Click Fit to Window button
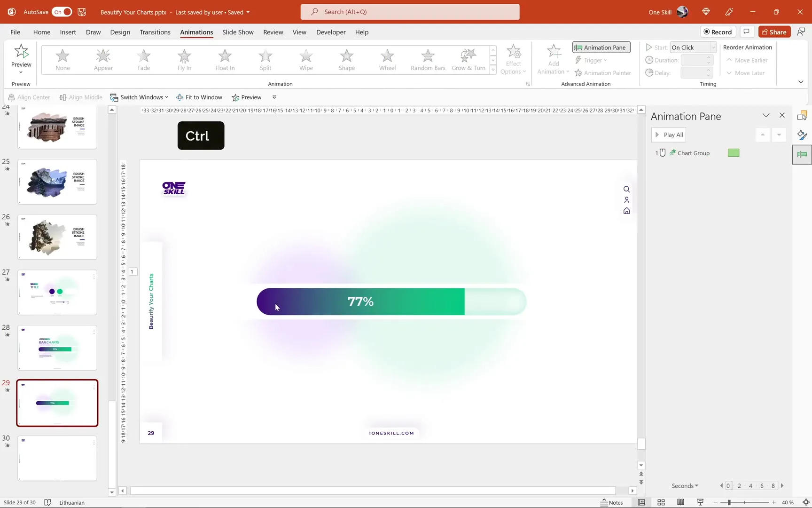 pos(199,97)
